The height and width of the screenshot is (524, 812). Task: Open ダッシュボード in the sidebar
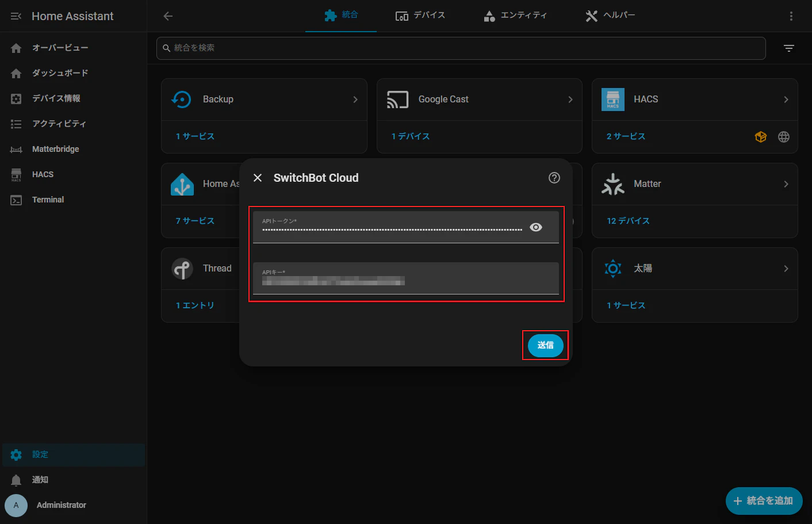(x=74, y=73)
